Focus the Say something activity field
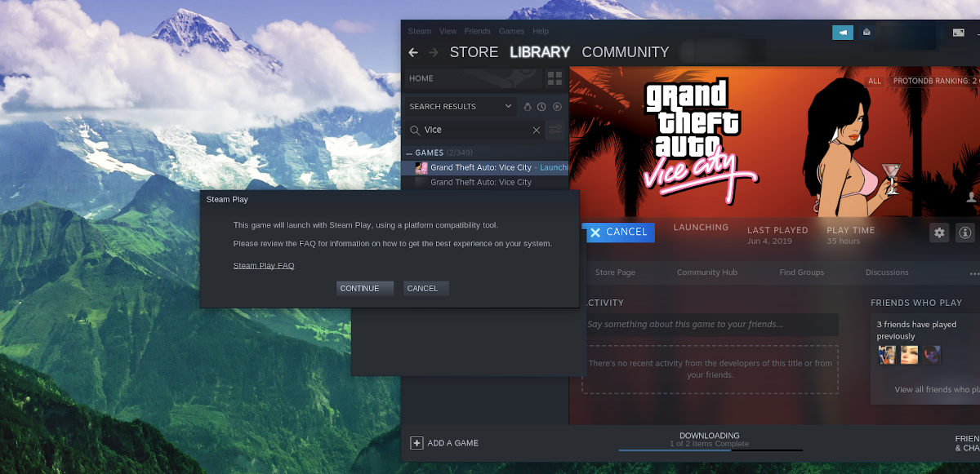 point(710,325)
